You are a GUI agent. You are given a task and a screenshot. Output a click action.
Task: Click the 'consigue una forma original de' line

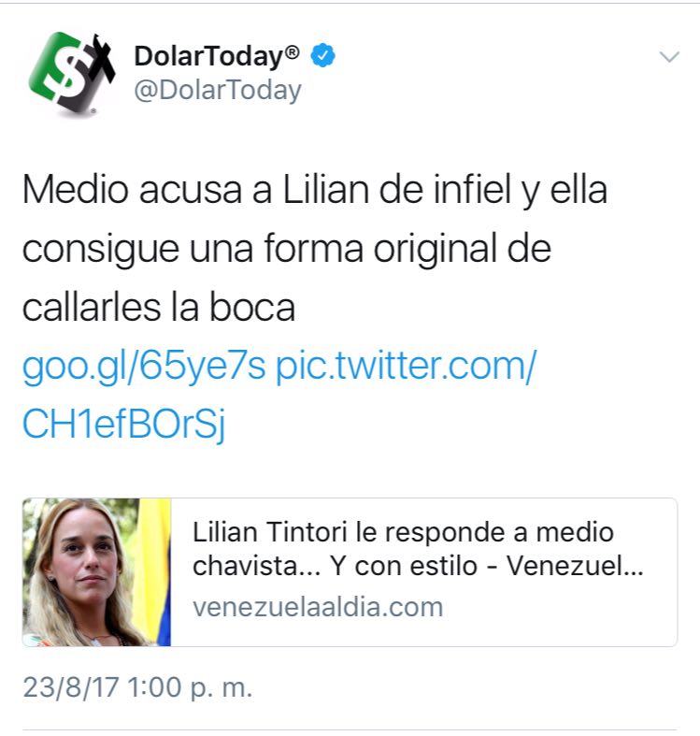click(287, 250)
